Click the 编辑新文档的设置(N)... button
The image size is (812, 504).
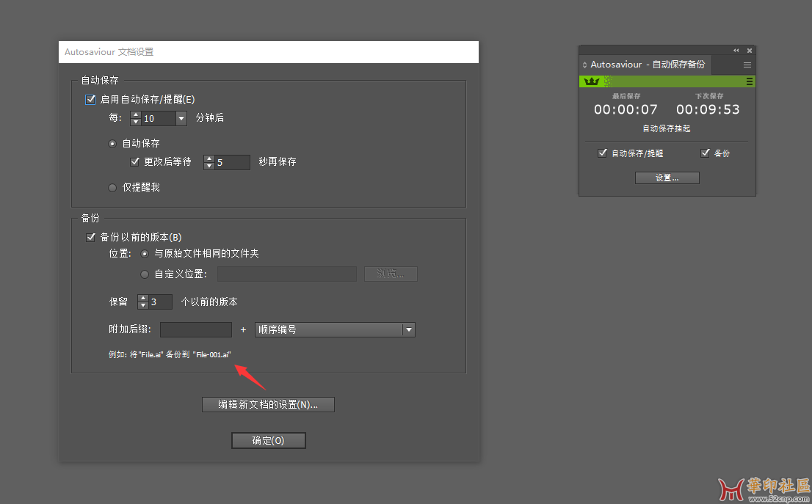[x=268, y=405]
